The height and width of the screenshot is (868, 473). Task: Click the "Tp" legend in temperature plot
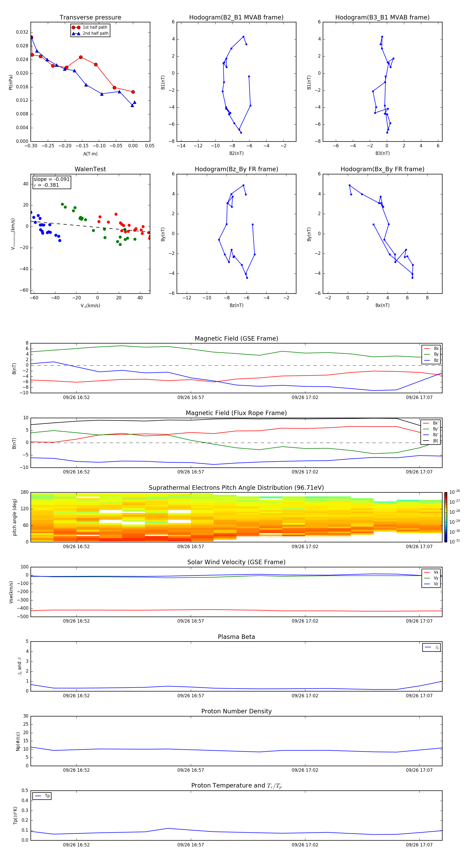[42, 796]
